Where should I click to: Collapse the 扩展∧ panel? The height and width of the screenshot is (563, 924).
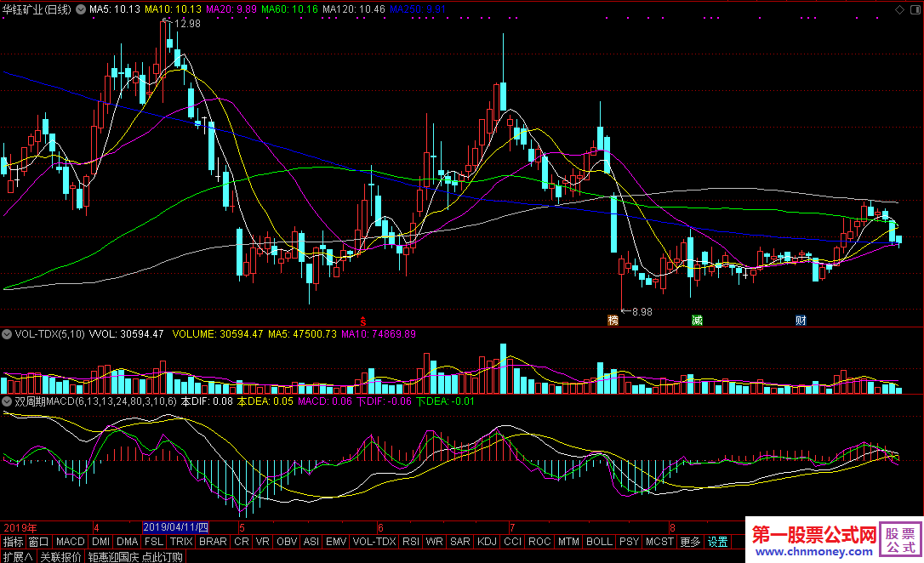point(18,556)
